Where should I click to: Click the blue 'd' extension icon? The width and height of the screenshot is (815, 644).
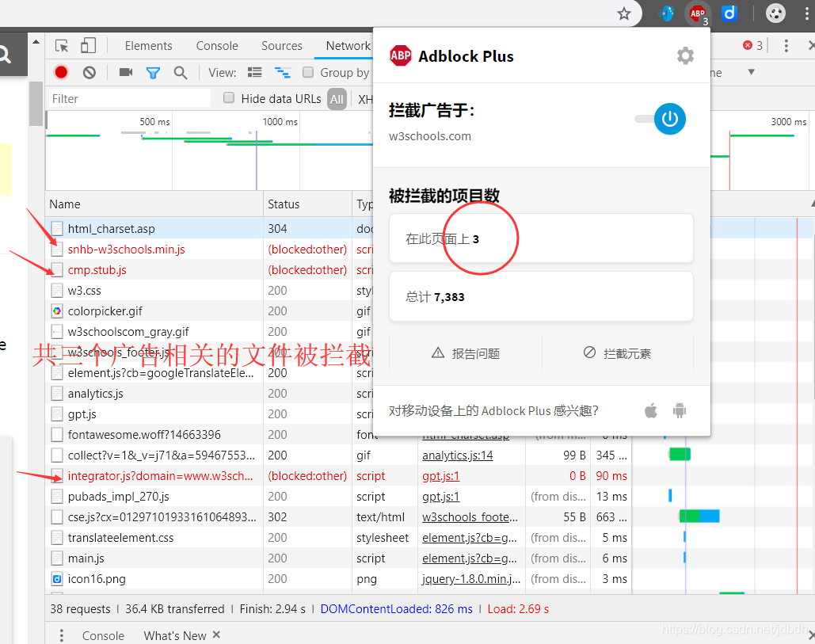(x=729, y=13)
